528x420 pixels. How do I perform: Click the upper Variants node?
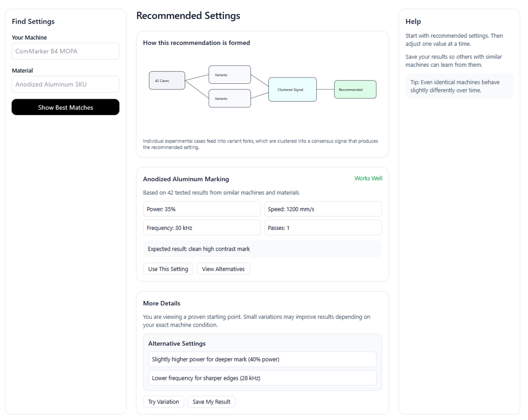tap(230, 75)
